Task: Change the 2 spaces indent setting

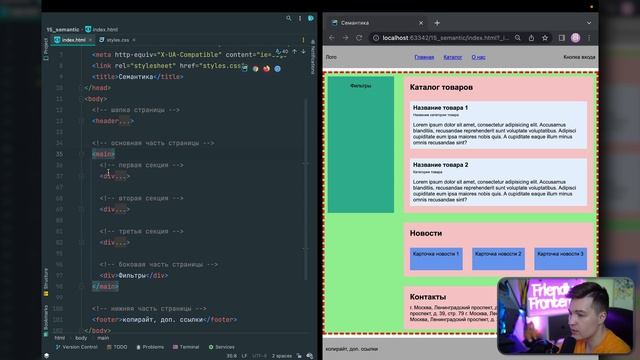Action: coord(282,356)
